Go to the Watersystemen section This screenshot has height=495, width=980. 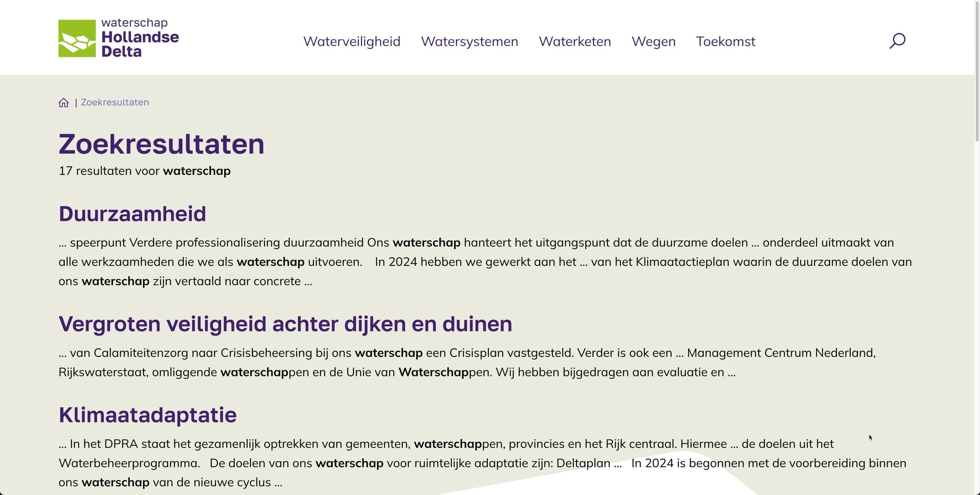(469, 41)
